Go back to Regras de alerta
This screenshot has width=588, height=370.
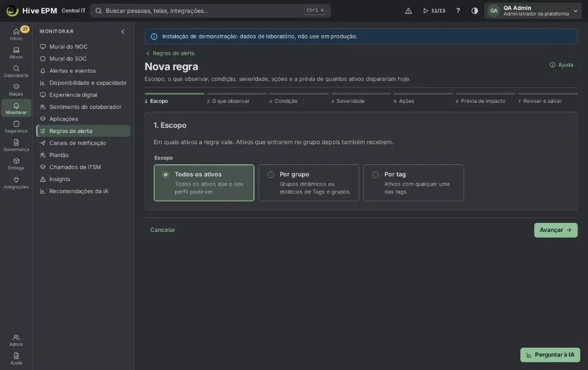point(170,53)
